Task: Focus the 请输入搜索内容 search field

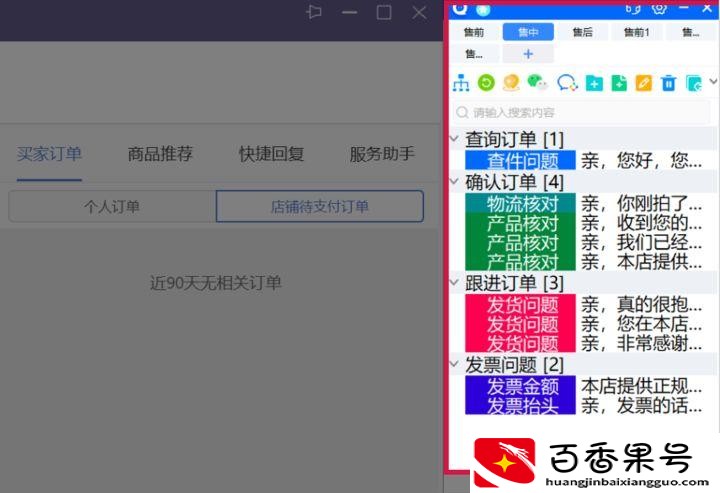Action: 581,112
